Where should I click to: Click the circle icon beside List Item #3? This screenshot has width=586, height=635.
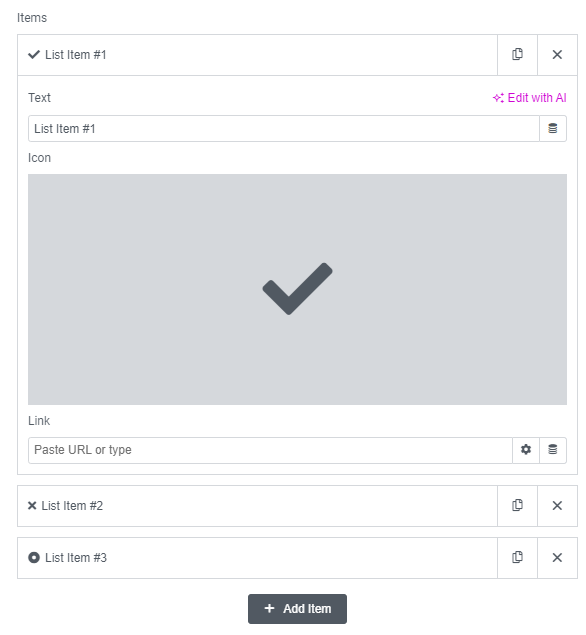[34, 558]
